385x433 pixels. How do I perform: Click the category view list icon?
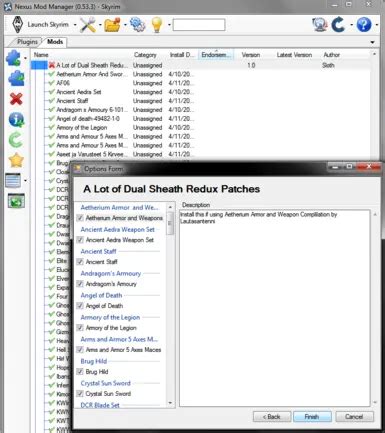pyautogui.click(x=13, y=181)
